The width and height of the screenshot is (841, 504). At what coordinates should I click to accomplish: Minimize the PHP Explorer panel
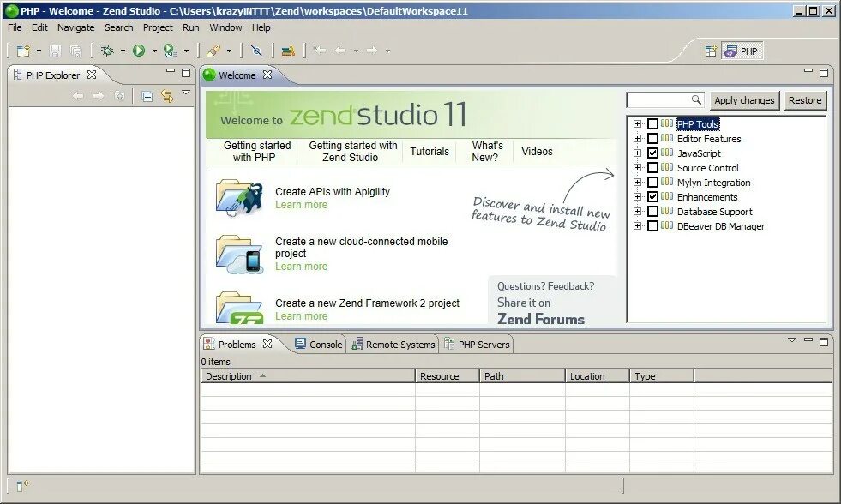pyautogui.click(x=171, y=70)
